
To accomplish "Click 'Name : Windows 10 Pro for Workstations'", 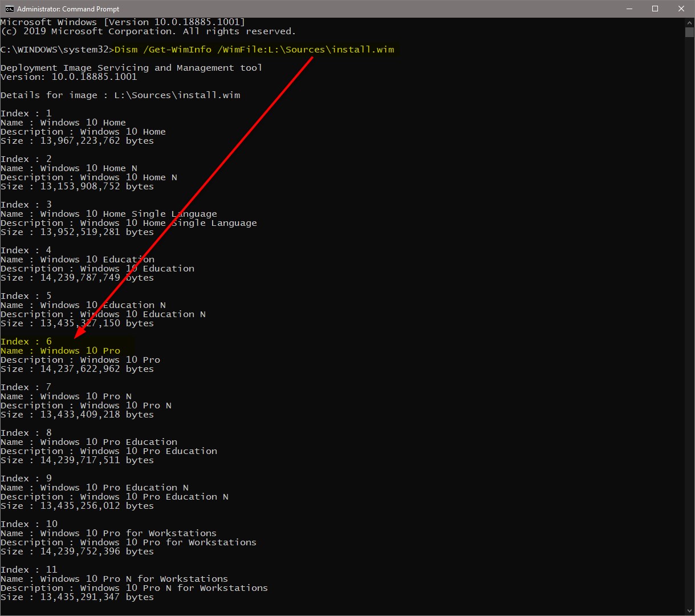I will (x=108, y=533).
